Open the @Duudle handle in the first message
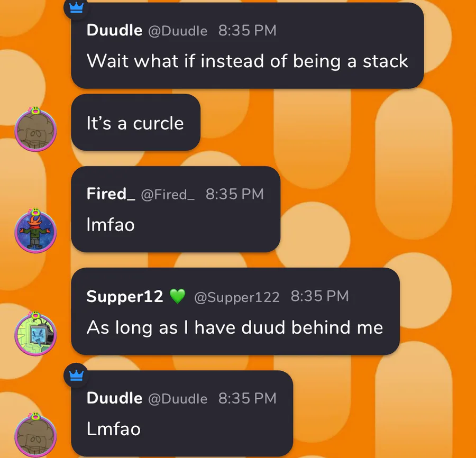 coord(178,31)
